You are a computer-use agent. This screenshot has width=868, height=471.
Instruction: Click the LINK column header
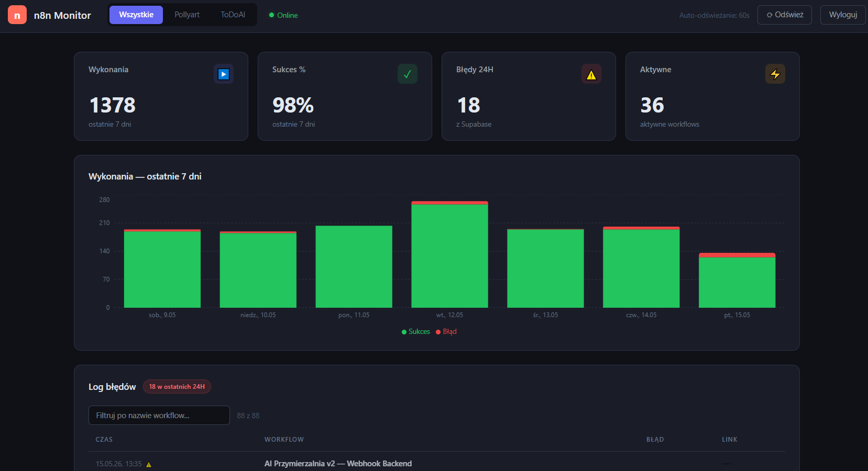tap(730, 440)
